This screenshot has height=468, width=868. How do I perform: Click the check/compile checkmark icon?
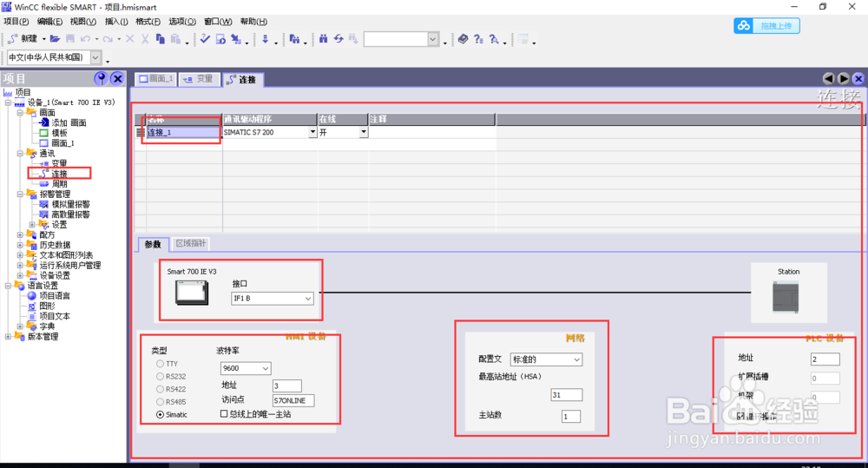206,39
